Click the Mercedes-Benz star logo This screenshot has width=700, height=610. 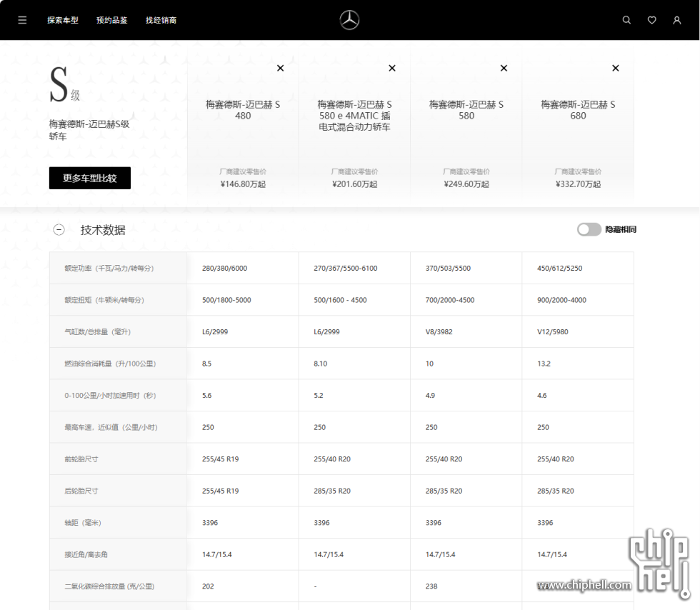pos(349,20)
